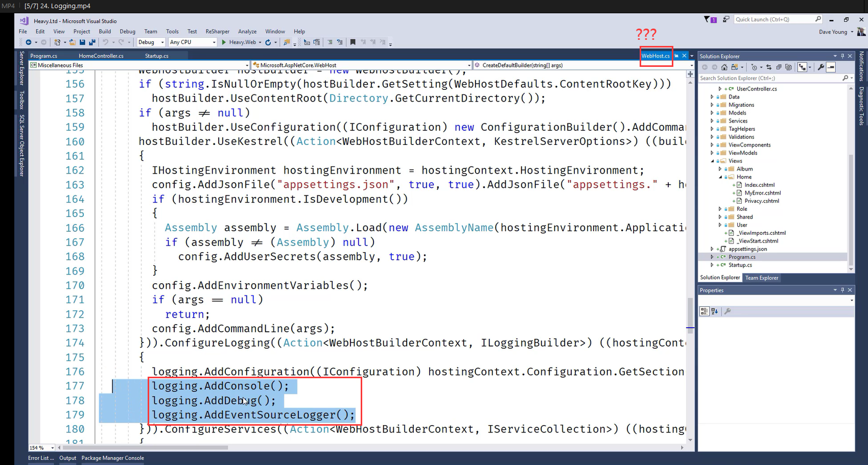Click the nested files view icon in Solution Explorer
Image resolution: width=868 pixels, height=465 pixels.
(802, 67)
